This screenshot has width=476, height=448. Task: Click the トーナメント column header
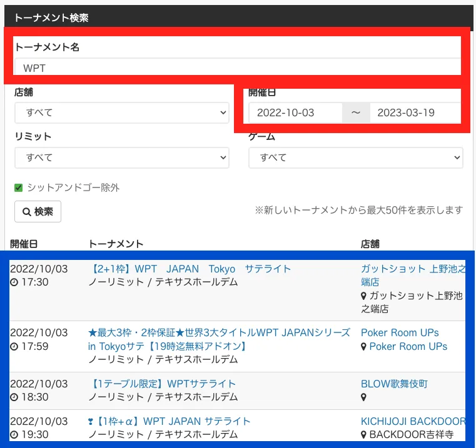click(x=116, y=244)
